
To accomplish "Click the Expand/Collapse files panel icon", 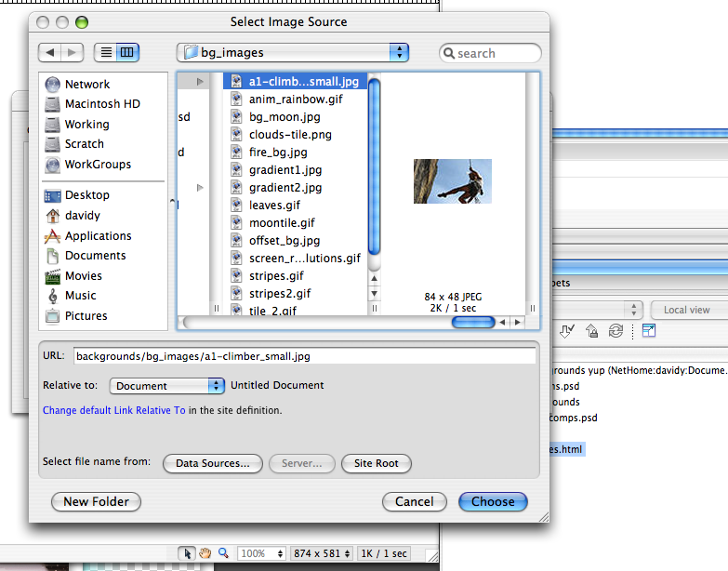I will [649, 332].
